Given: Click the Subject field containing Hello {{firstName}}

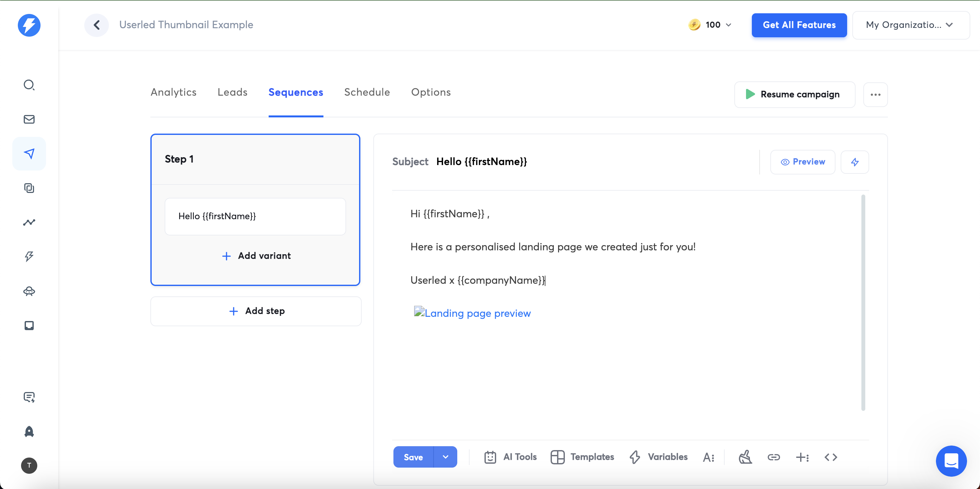Looking at the screenshot, I should (x=481, y=162).
